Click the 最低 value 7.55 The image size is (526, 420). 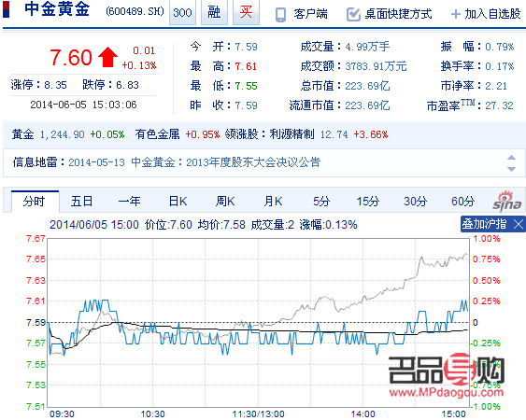coord(246,86)
